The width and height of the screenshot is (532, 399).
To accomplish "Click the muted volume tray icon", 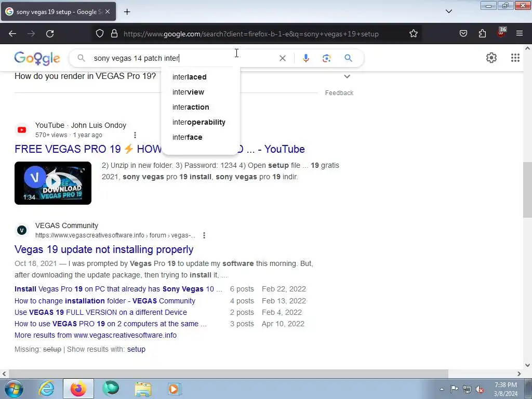I will (480, 390).
